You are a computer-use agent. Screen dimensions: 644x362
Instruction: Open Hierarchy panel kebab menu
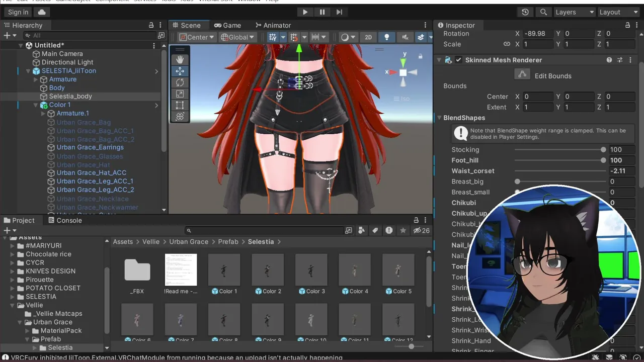click(x=159, y=25)
